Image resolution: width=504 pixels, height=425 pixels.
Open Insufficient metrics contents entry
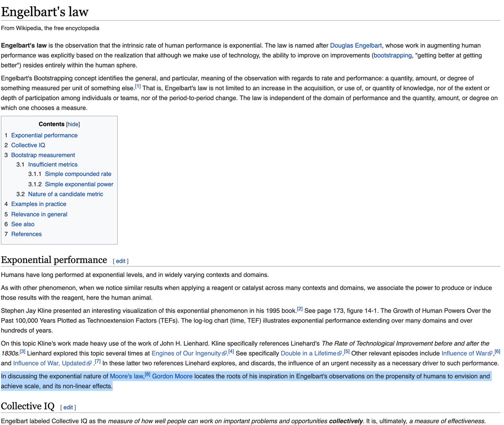click(x=52, y=164)
